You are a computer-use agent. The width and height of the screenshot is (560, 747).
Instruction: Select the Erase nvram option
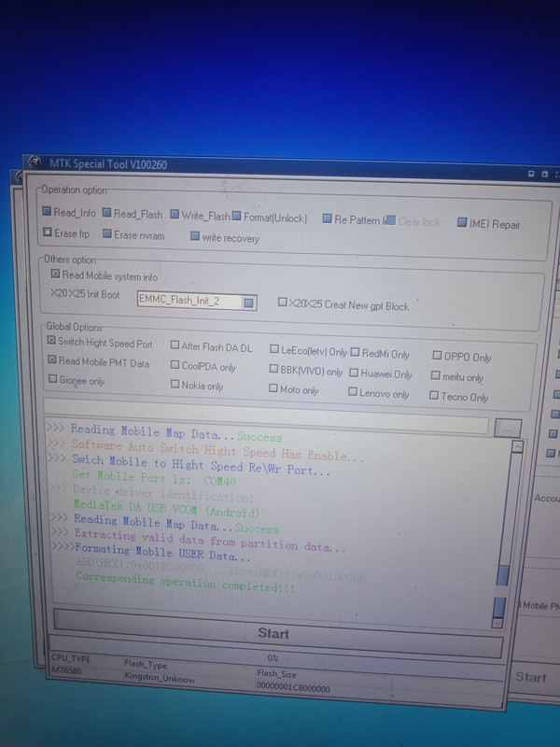pyautogui.click(x=107, y=233)
